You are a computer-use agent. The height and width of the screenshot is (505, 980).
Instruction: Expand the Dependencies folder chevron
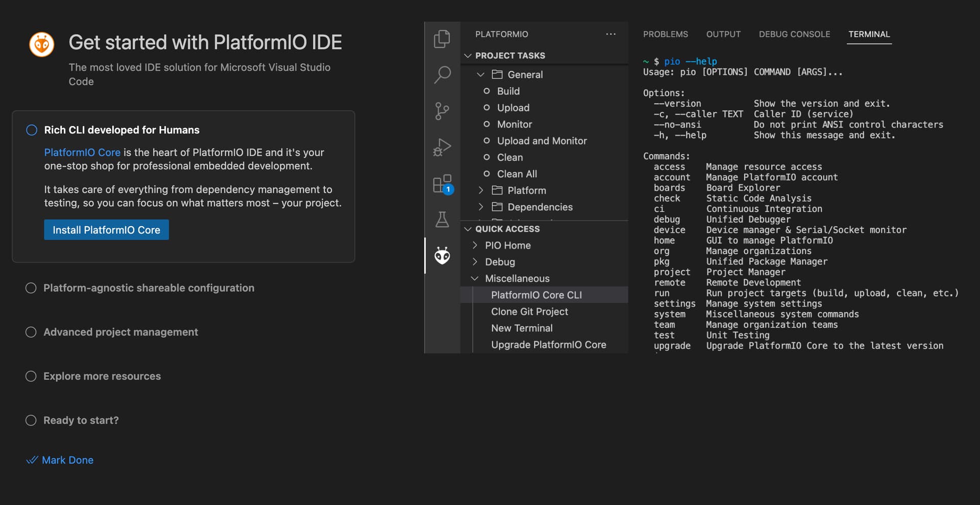[480, 207]
